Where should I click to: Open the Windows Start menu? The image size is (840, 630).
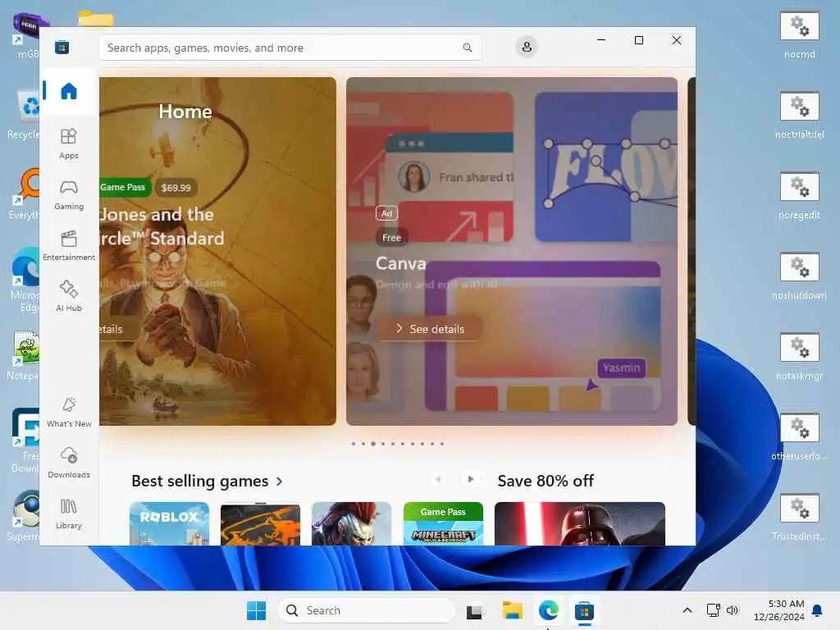pyautogui.click(x=256, y=610)
